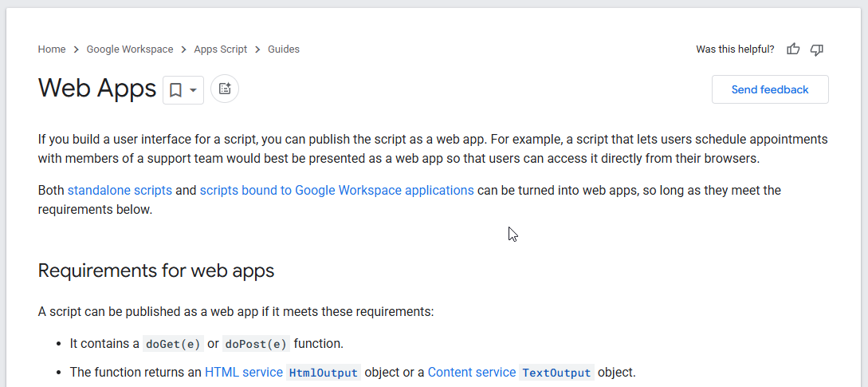Click the thumbs down not helpful icon
The height and width of the screenshot is (387, 868).
816,49
